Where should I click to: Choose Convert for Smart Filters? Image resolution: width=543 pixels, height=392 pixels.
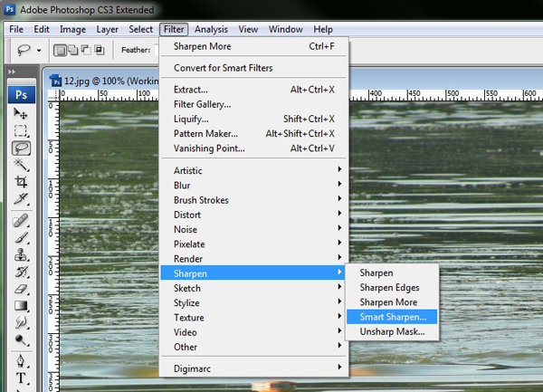click(x=253, y=68)
